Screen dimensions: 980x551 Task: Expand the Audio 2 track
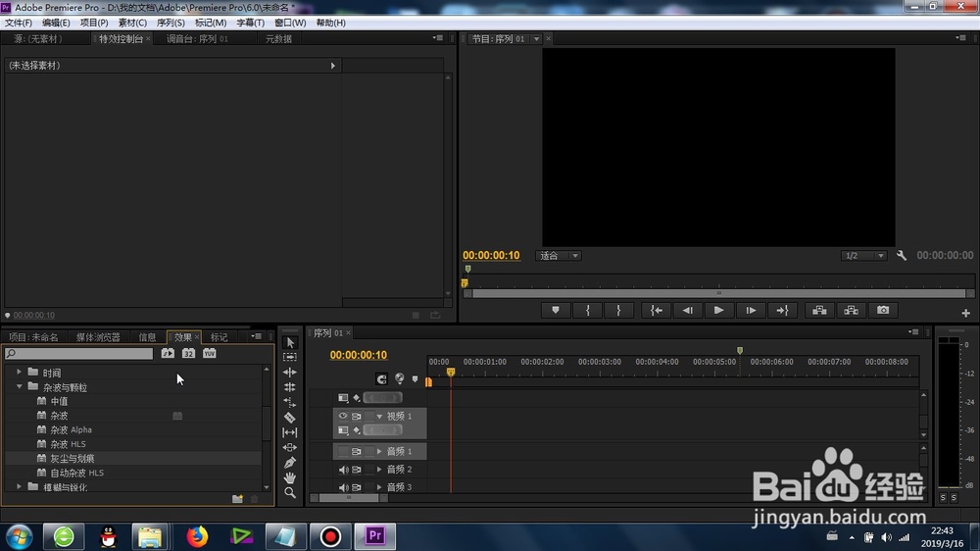pos(379,469)
